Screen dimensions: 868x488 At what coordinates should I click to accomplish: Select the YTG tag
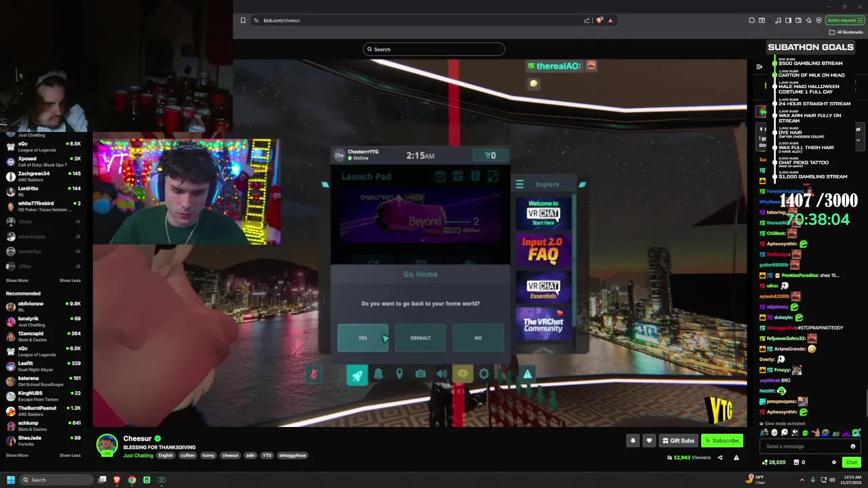[267, 455]
